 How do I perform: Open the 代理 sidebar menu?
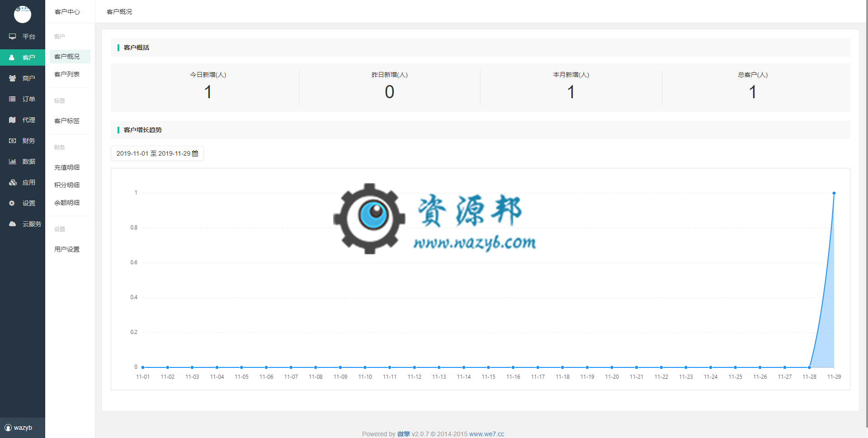click(x=23, y=120)
